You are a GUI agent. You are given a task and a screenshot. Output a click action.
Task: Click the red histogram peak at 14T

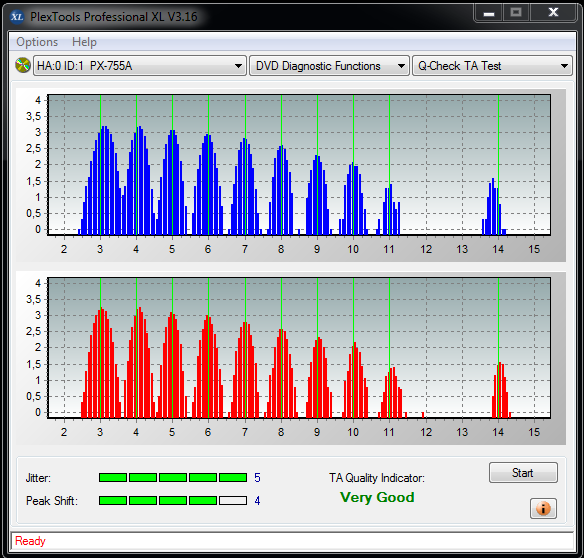click(x=500, y=389)
